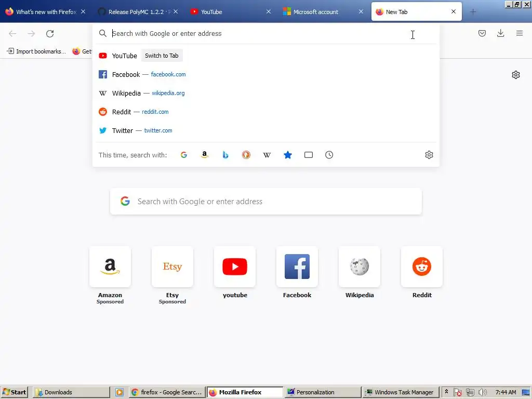Screen dimensions: 532x399
Task: Search this time with Bing icon
Action: pos(225,155)
